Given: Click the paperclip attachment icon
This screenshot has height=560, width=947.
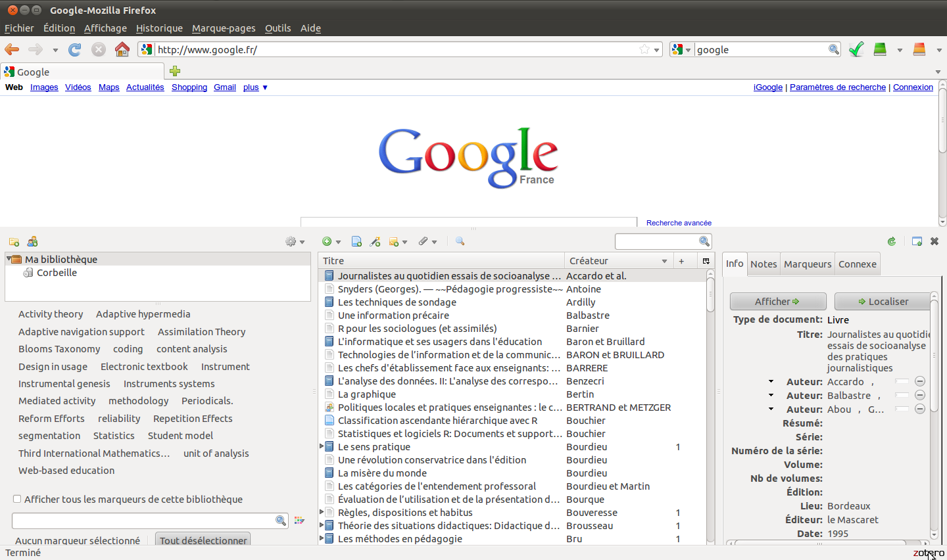Looking at the screenshot, I should 427,242.
